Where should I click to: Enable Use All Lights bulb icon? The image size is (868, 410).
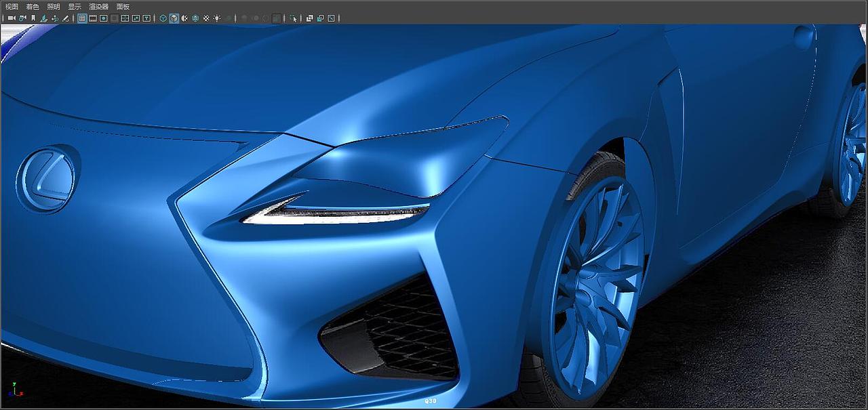click(x=217, y=18)
